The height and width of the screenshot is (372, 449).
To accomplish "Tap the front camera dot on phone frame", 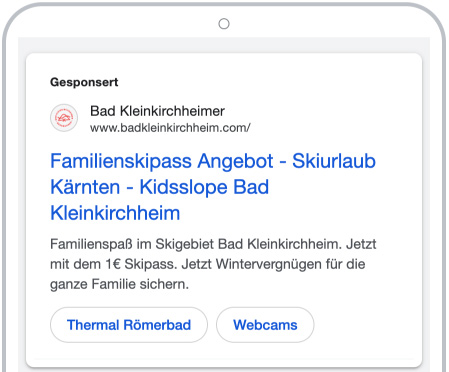I will click(x=224, y=24).
